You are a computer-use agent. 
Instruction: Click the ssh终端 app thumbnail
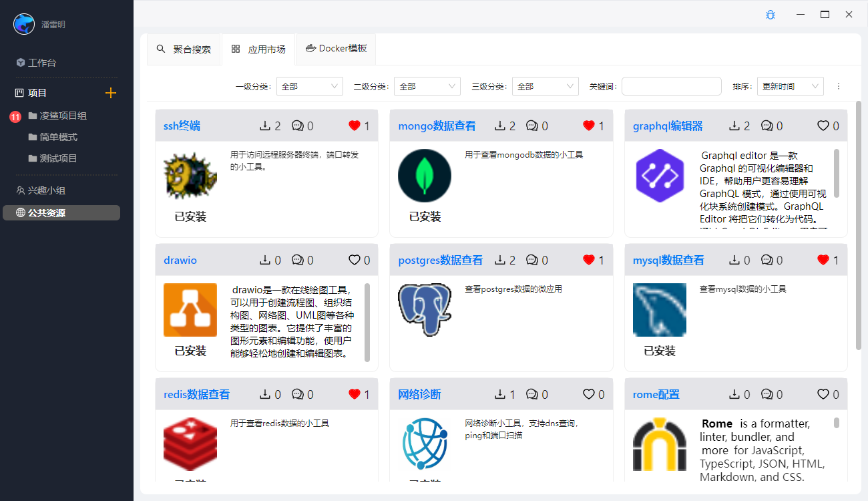click(190, 176)
